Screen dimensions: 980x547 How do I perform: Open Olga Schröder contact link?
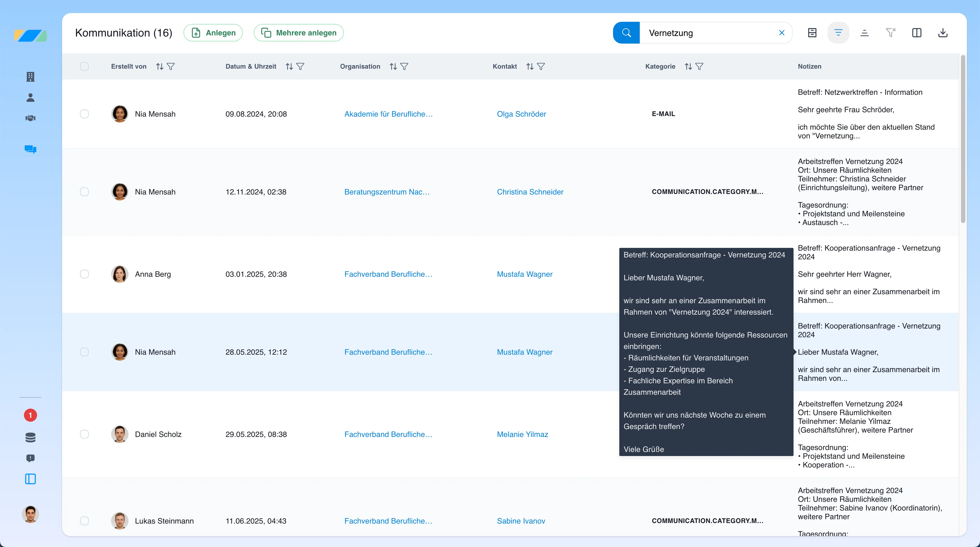(x=521, y=114)
